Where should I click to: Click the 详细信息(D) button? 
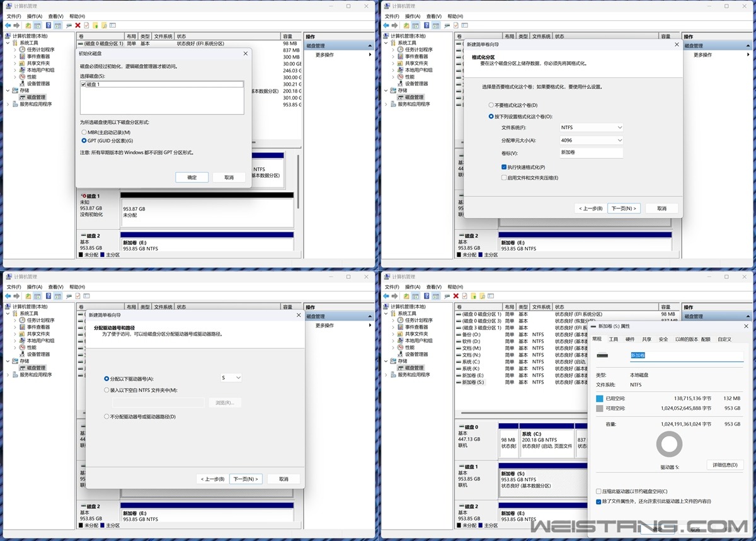pos(724,465)
